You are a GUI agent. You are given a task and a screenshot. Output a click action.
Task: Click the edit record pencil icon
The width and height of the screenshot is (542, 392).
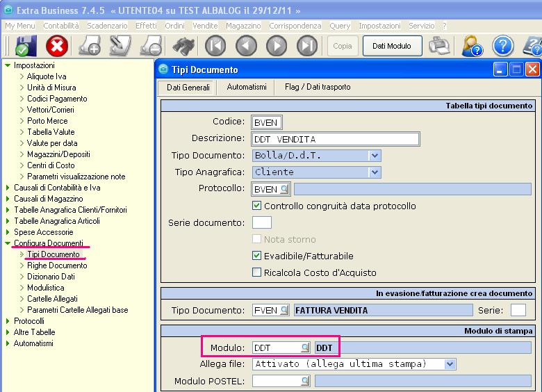(x=120, y=46)
